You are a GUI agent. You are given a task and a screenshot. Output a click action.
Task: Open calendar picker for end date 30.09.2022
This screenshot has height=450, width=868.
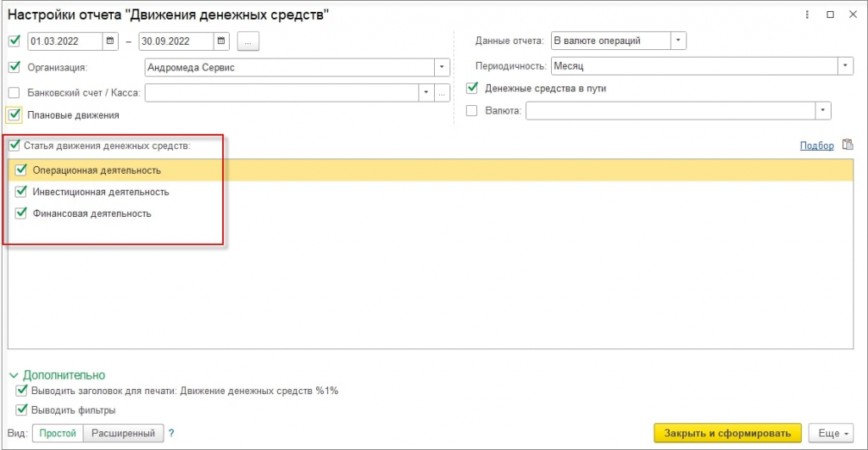coord(221,41)
